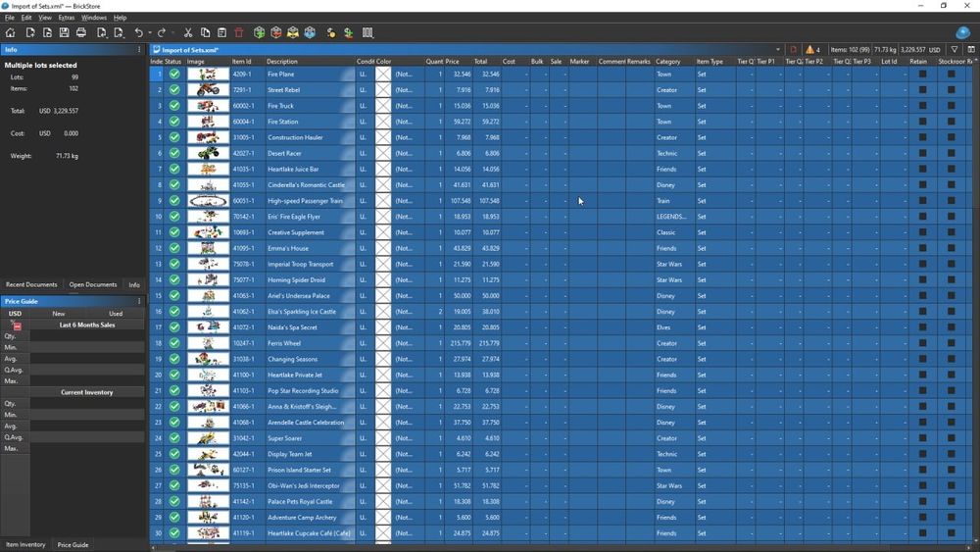This screenshot has height=552, width=980.
Task: Toggle Stockroom checkbox for Emma's House row
Action: coord(952,248)
